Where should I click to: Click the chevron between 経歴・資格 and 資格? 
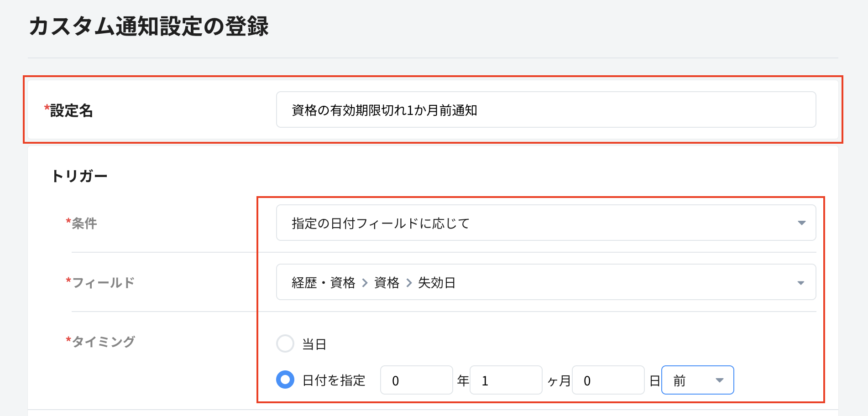coord(365,283)
